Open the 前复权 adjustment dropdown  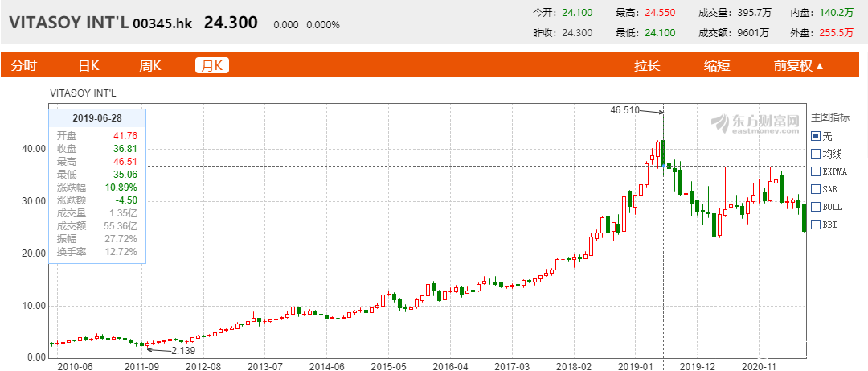[798, 66]
